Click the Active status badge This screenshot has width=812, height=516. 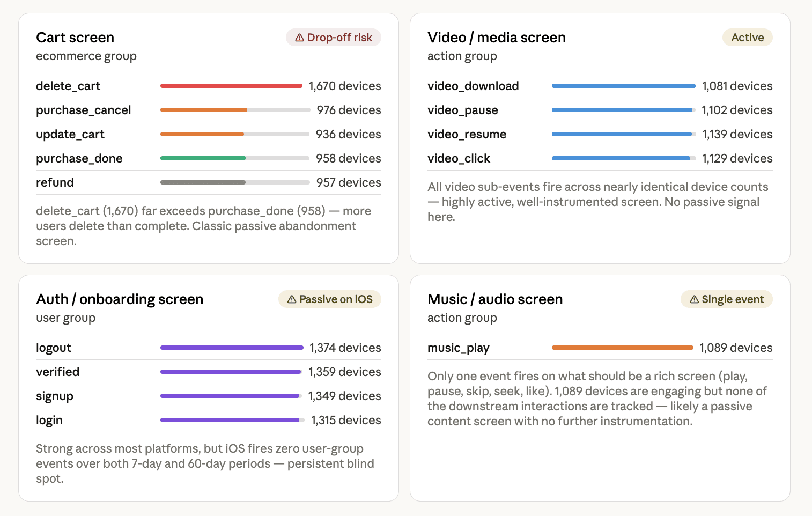pos(747,38)
